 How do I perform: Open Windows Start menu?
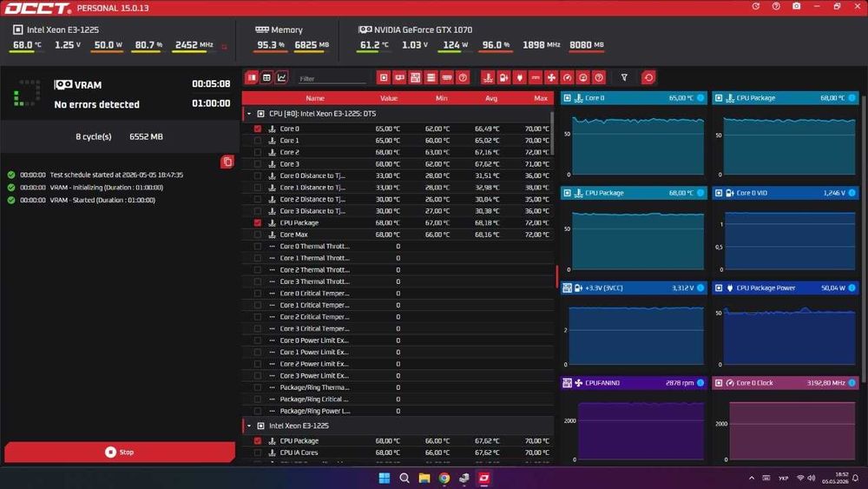(x=385, y=478)
